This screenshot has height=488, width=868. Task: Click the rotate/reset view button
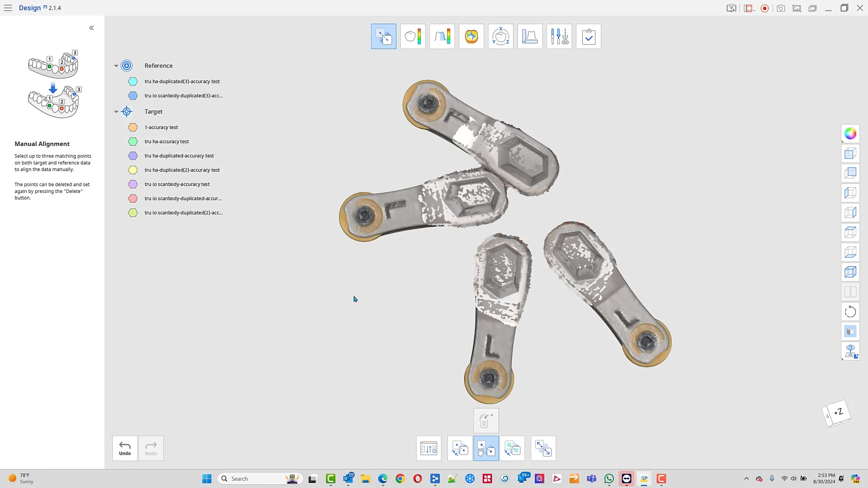851,311
